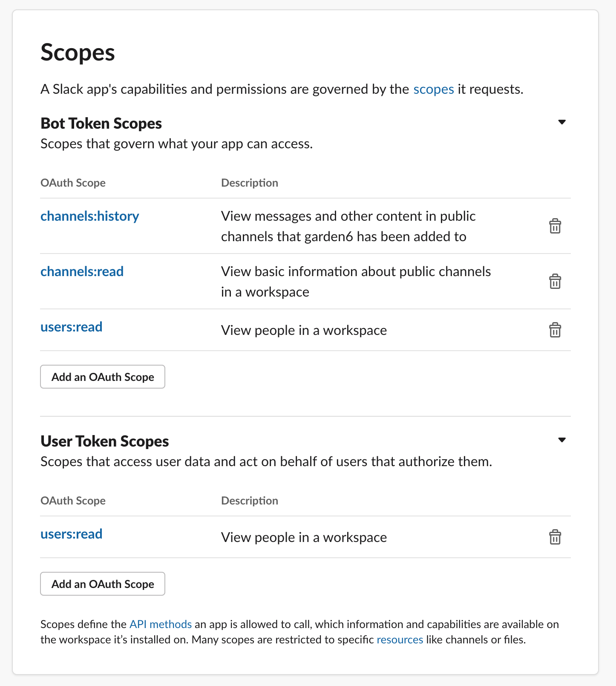Open the scopes documentation link
This screenshot has width=616, height=686.
(434, 89)
